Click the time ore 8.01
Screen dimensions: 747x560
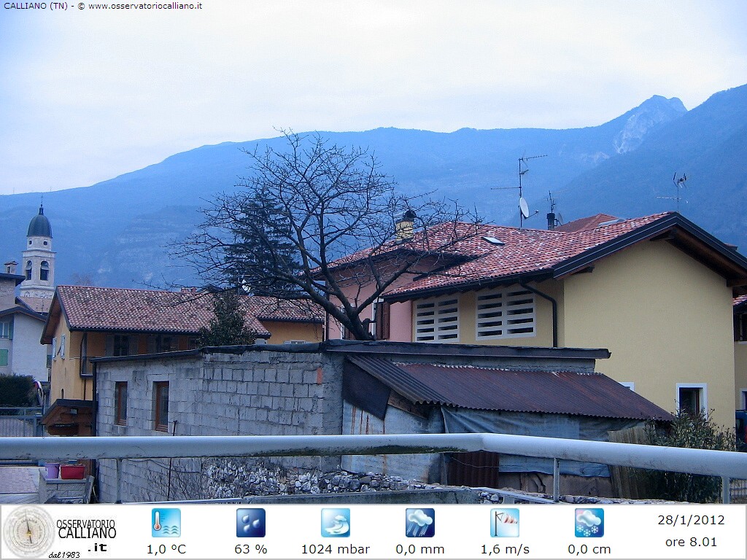pyautogui.click(x=691, y=542)
